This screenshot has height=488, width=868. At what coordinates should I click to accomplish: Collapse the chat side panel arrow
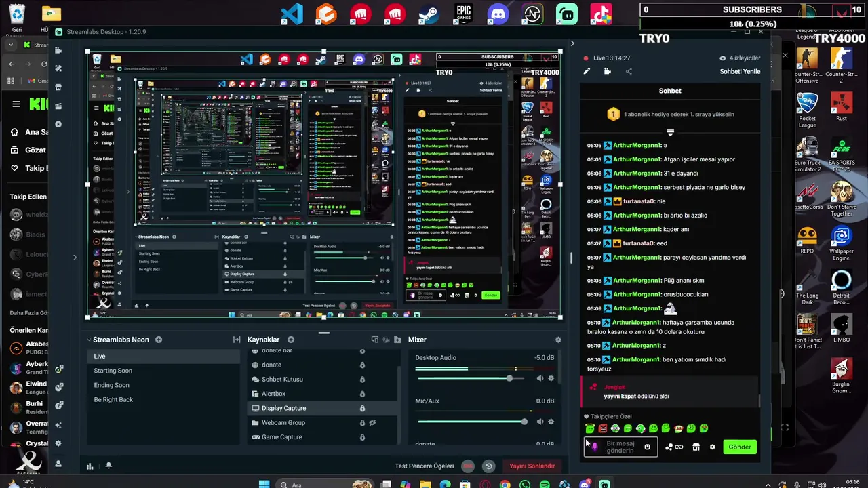(572, 43)
